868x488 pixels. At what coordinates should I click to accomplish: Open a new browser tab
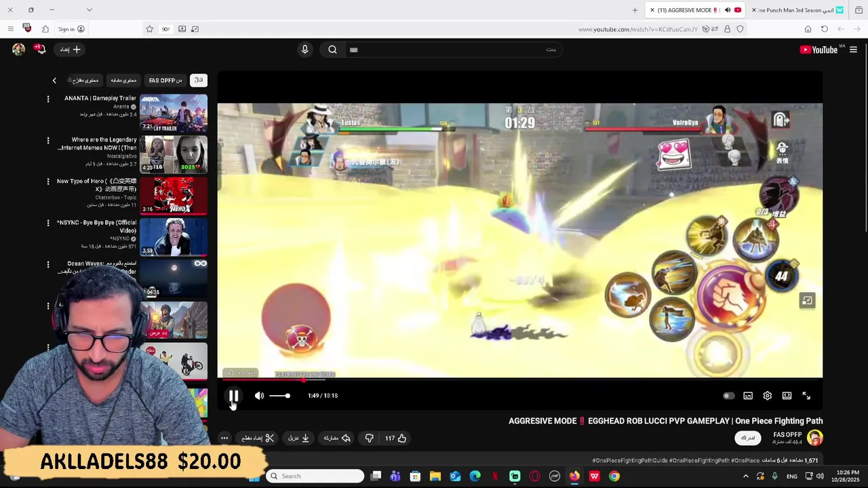click(635, 10)
